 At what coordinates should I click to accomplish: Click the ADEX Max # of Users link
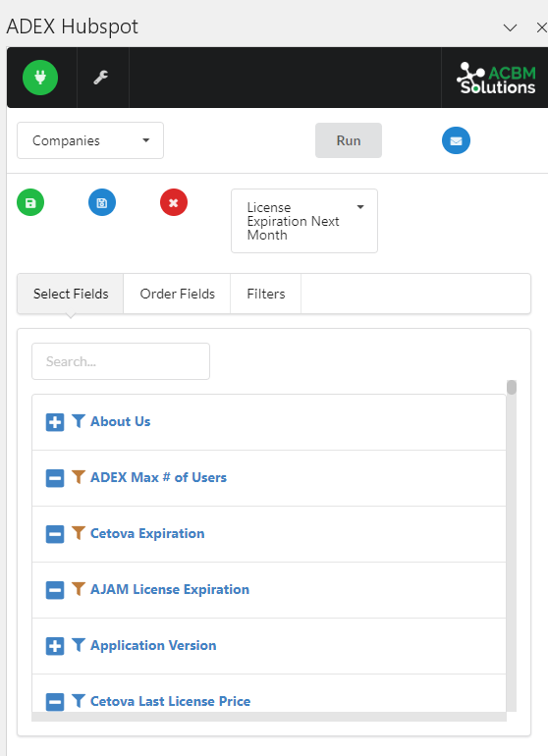coord(158,477)
